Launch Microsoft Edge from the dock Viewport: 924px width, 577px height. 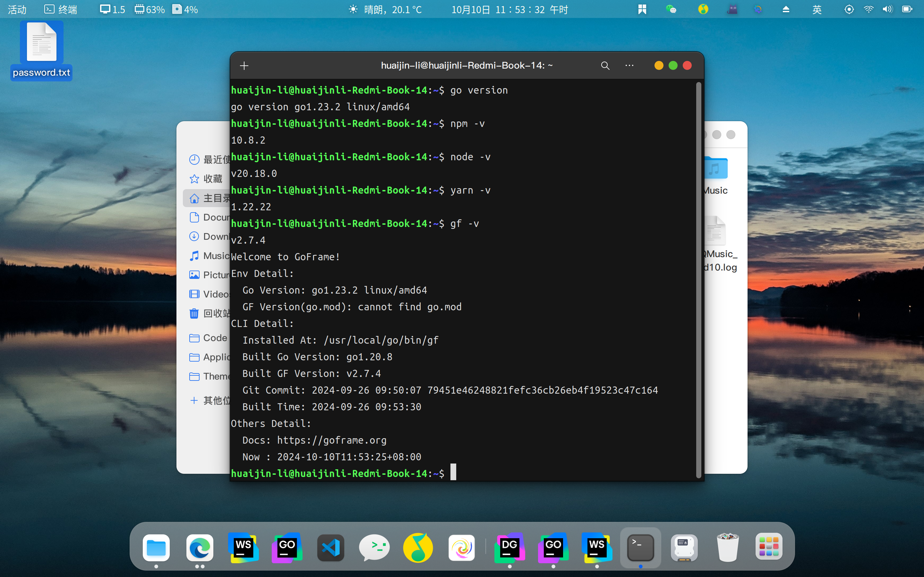pyautogui.click(x=200, y=548)
